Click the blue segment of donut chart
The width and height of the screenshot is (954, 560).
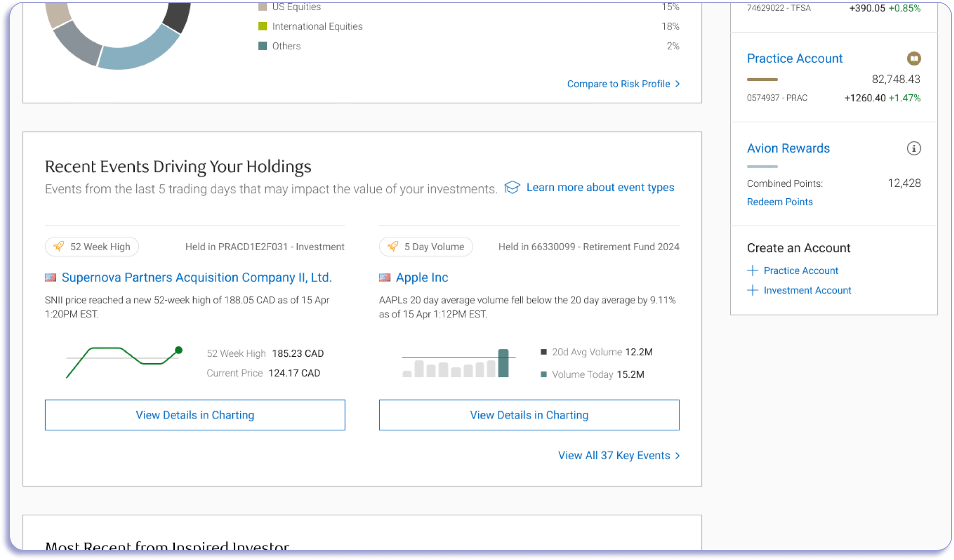[x=138, y=55]
